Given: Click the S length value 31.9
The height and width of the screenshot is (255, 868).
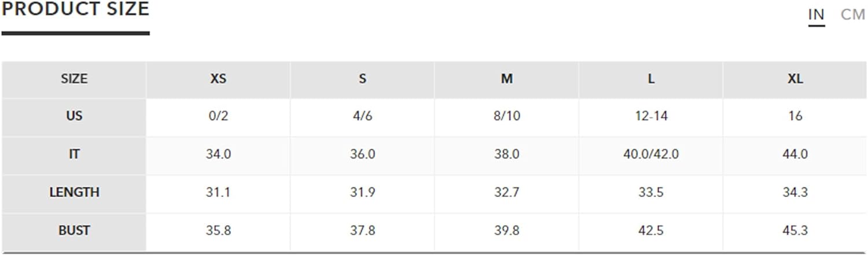Looking at the screenshot, I should (362, 192).
